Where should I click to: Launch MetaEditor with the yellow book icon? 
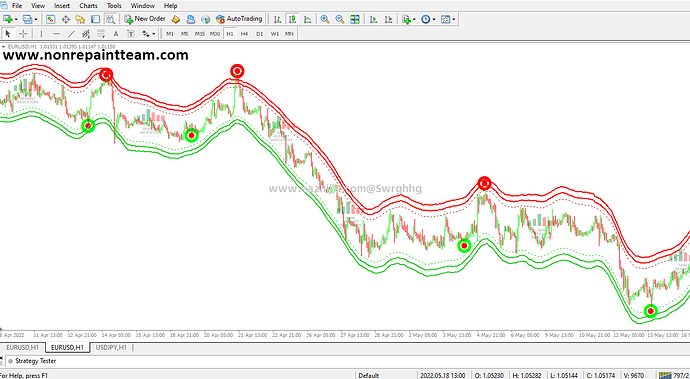[176, 19]
